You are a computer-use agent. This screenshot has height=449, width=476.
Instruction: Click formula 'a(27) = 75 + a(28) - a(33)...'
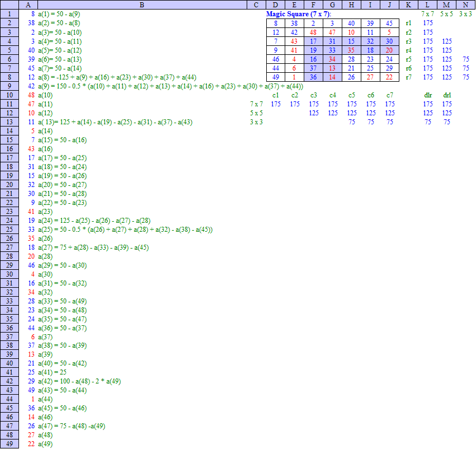pyautogui.click(x=93, y=247)
